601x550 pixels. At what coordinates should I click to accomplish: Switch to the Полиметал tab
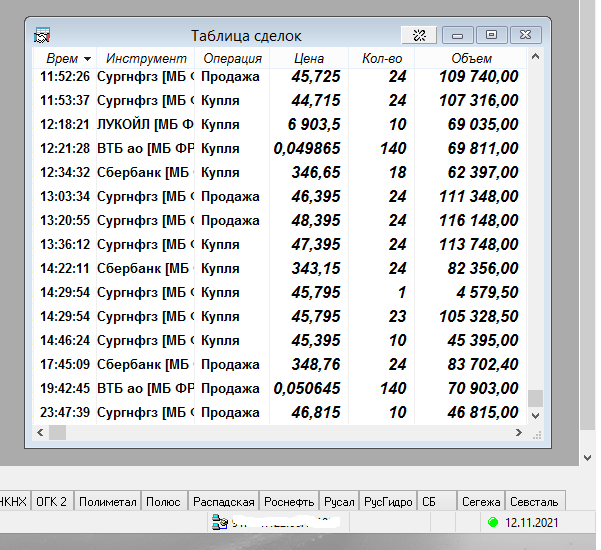tap(107, 501)
